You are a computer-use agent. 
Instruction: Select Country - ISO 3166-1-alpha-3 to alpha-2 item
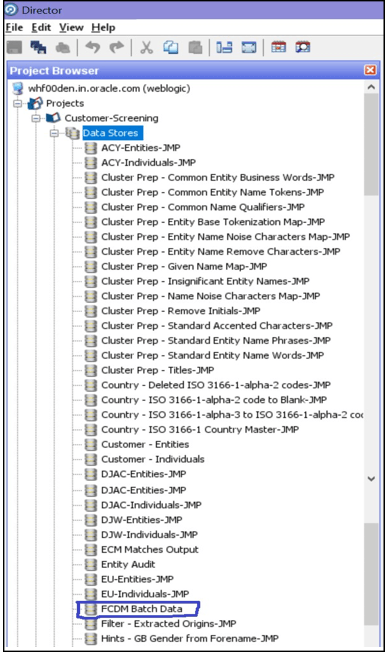(232, 415)
